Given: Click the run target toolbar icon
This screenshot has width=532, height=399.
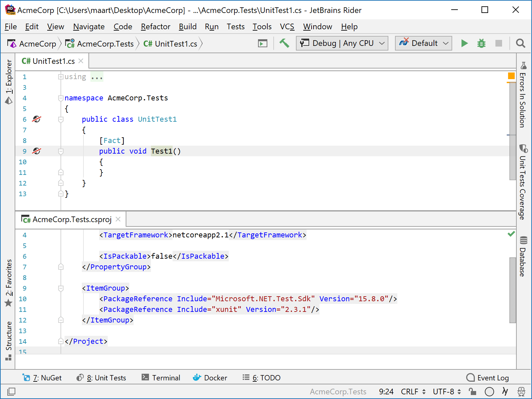Looking at the screenshot, I should click(263, 43).
